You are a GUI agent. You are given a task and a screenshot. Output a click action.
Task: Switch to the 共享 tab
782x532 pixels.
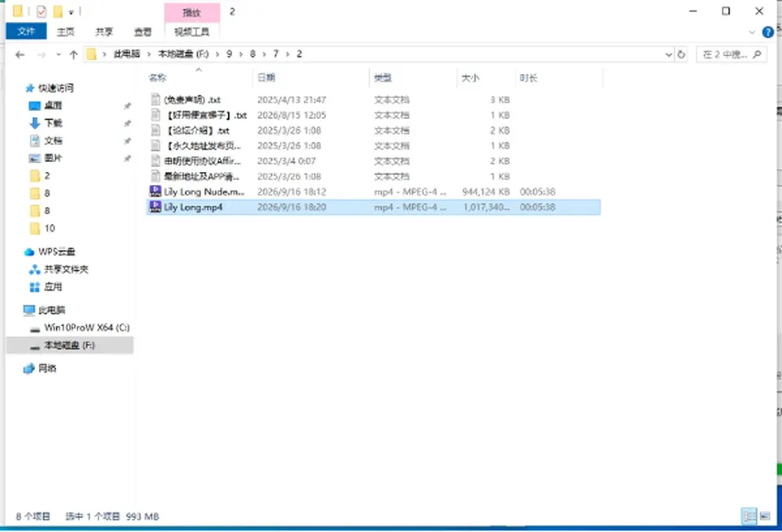[103, 32]
